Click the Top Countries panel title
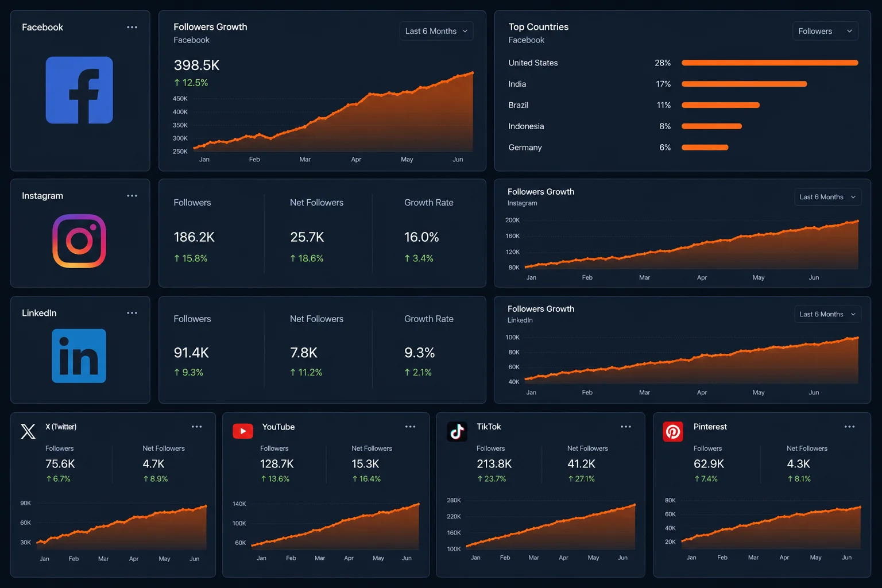The image size is (882, 588). click(539, 27)
